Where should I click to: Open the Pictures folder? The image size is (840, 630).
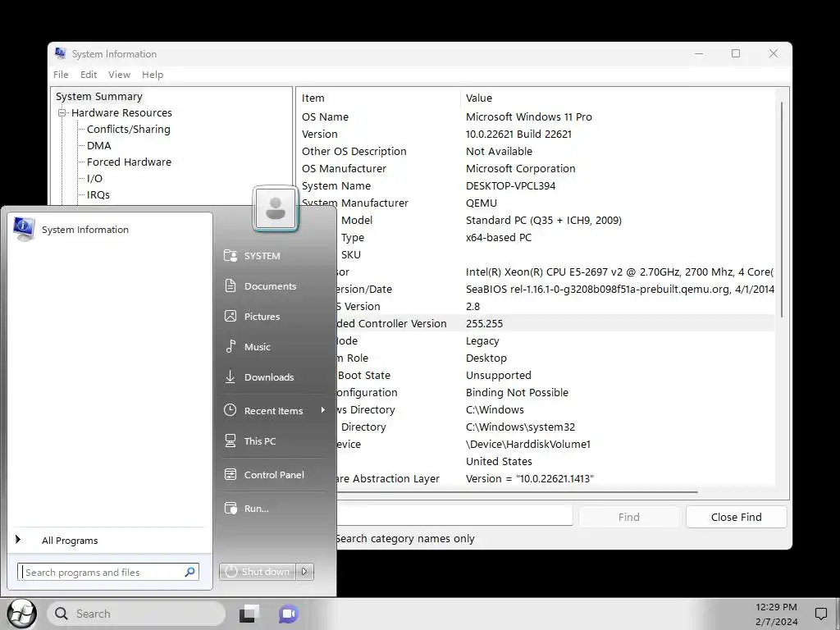(262, 316)
